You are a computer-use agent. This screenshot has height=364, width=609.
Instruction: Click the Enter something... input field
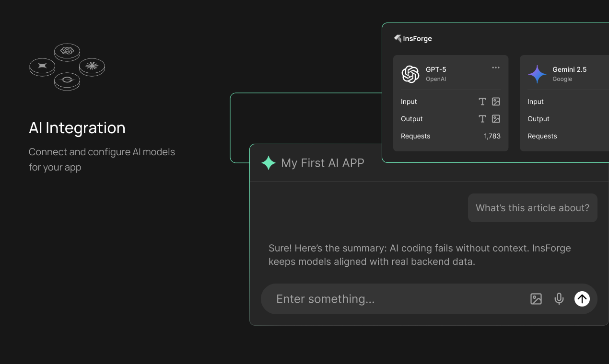(x=429, y=299)
